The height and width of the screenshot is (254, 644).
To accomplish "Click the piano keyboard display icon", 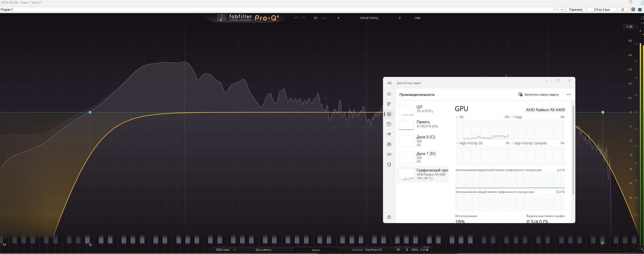I will click(x=4, y=244).
